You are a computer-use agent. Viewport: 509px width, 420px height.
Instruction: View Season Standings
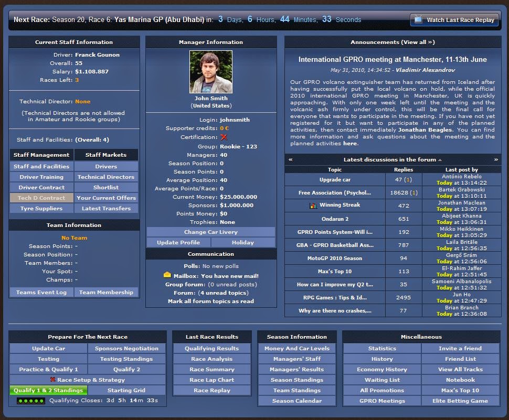click(x=297, y=380)
